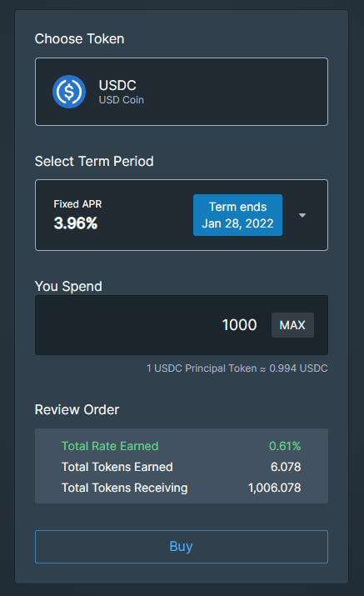Click the Total Tokens Earned row

pyautogui.click(x=182, y=467)
